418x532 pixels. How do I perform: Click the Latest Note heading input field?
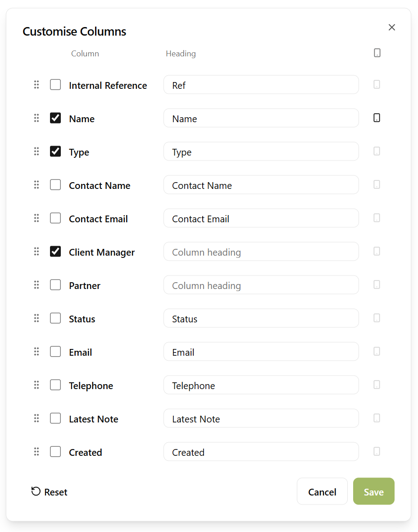[x=261, y=418]
